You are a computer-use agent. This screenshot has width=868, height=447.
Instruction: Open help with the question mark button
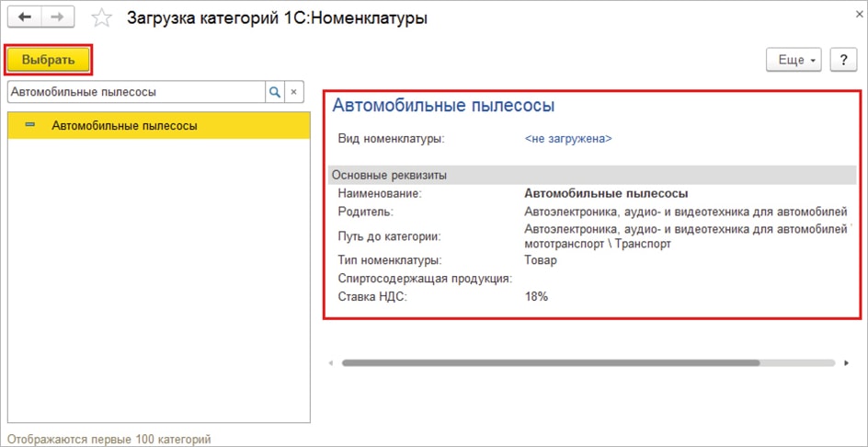pyautogui.click(x=843, y=60)
